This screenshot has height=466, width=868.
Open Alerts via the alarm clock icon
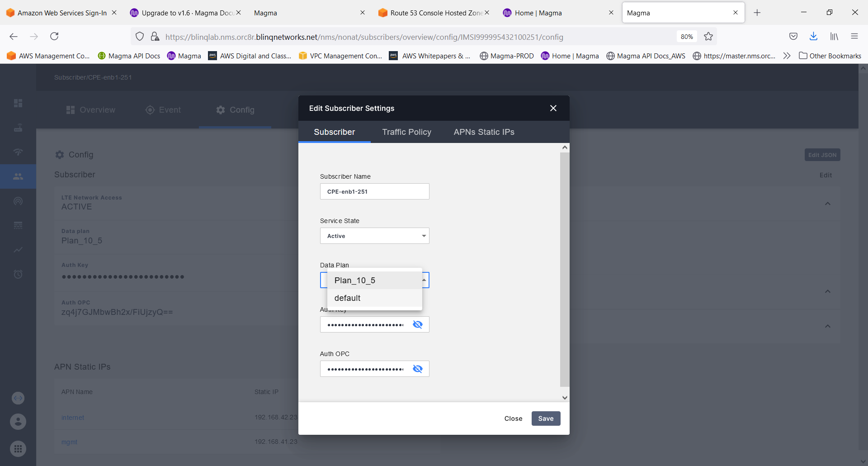[18, 274]
